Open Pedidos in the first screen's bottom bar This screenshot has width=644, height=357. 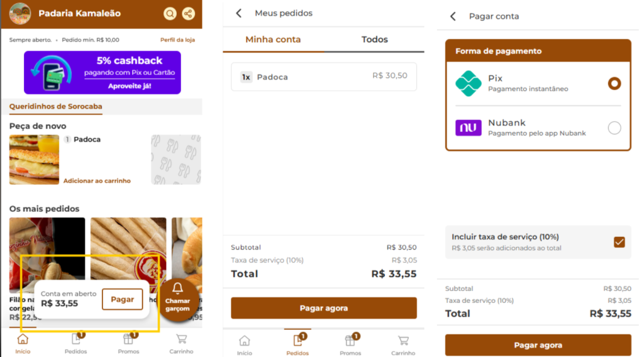click(x=76, y=343)
